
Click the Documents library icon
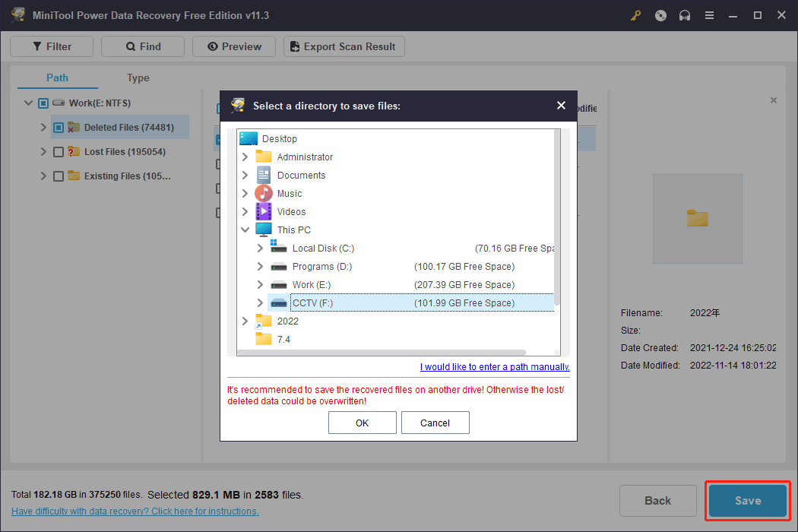(263, 175)
